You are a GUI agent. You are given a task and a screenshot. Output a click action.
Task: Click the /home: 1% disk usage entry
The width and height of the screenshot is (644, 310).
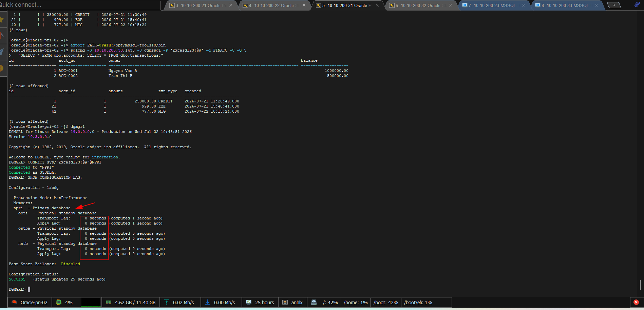(x=356, y=303)
